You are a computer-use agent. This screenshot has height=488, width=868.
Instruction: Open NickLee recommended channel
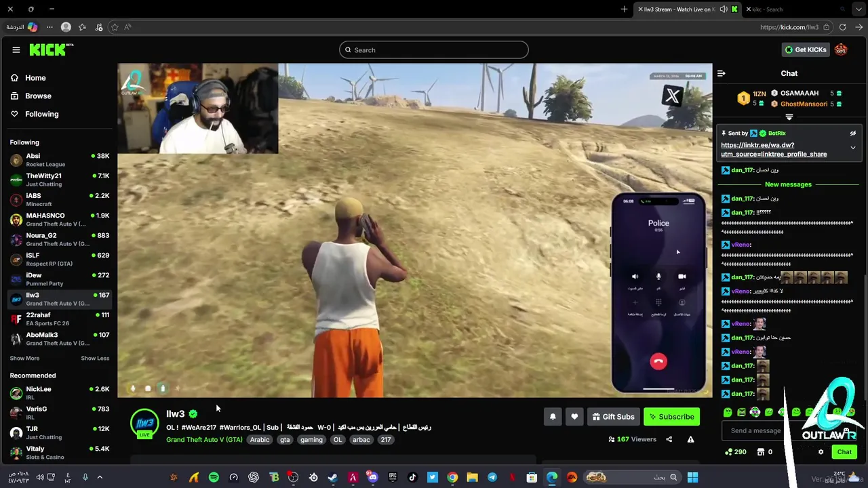[59, 393]
